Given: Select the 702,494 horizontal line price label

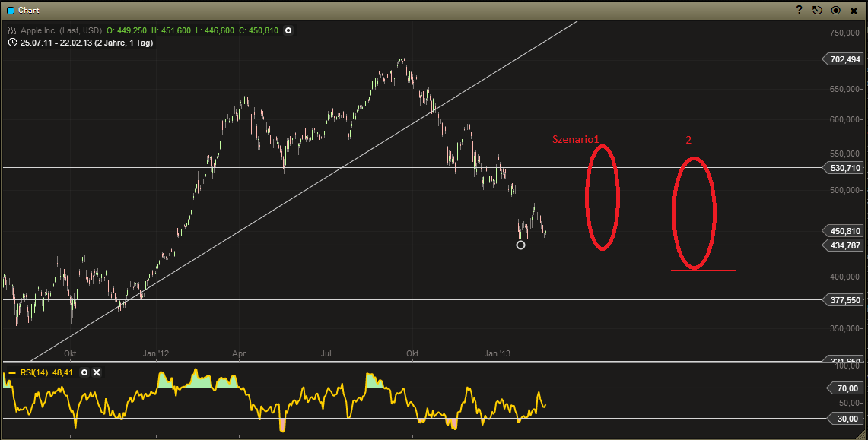Looking at the screenshot, I should (844, 59).
